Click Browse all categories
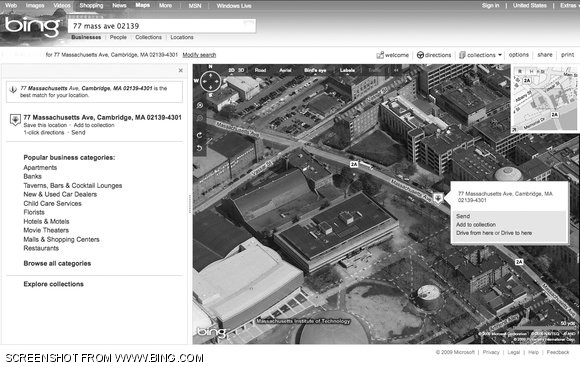 (x=57, y=263)
